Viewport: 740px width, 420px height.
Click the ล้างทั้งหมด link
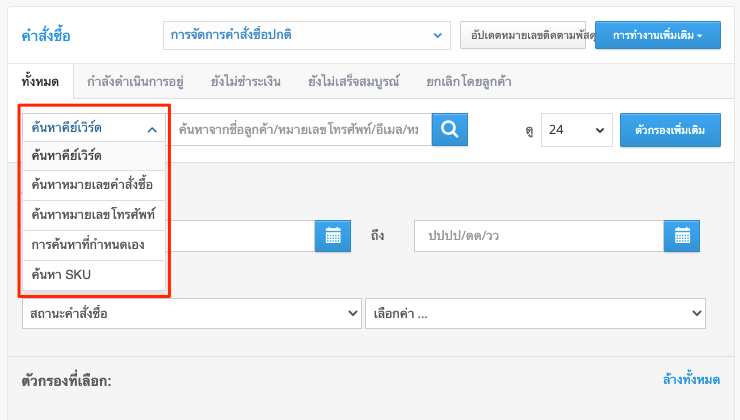pos(691,379)
